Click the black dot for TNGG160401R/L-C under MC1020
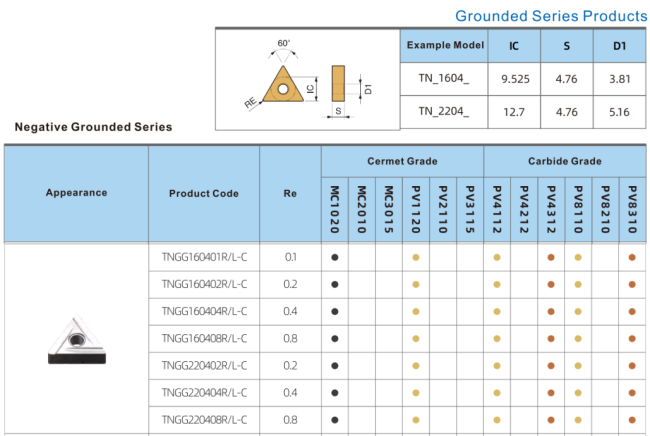The image size is (650, 436). [x=335, y=257]
